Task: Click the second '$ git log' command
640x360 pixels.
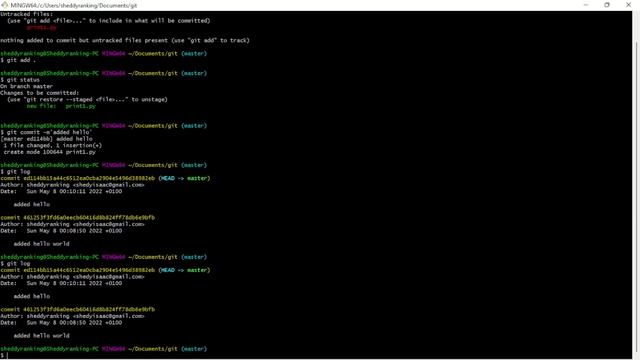Action: pos(15,263)
